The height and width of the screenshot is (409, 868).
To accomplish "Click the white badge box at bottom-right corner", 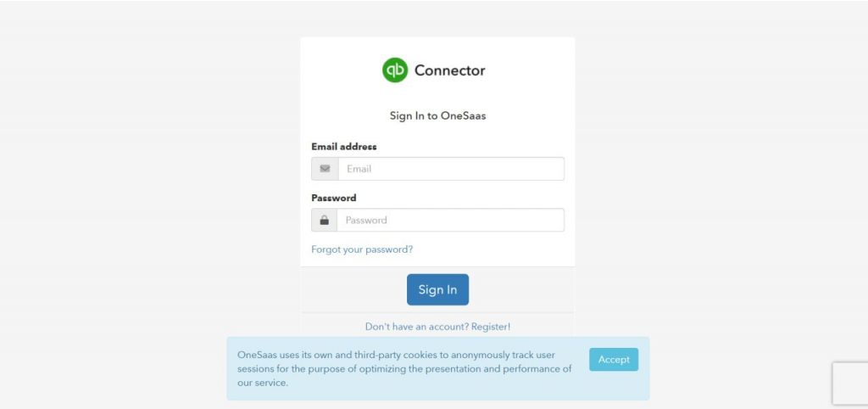I will point(849,384).
